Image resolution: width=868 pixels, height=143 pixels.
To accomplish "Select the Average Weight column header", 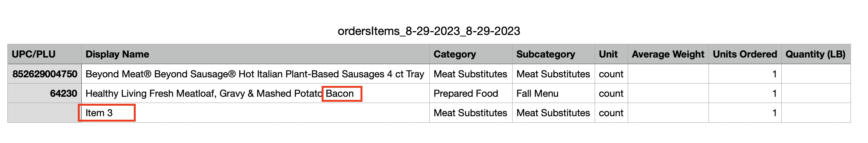I will (x=668, y=54).
